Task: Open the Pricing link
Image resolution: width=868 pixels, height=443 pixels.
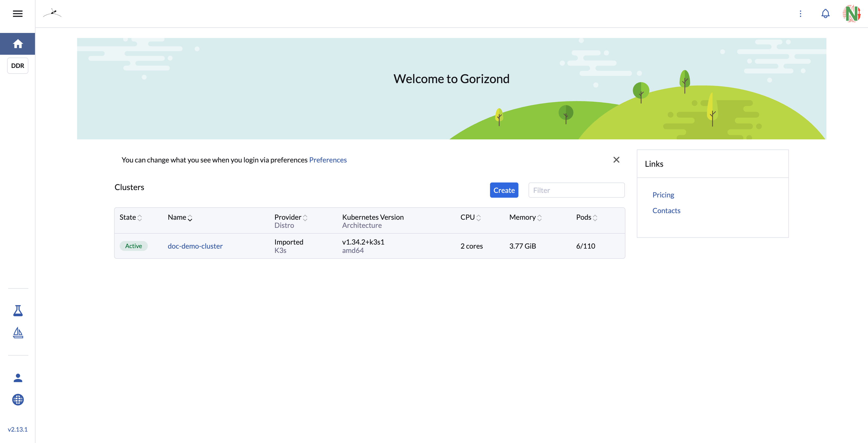Action: 663,195
